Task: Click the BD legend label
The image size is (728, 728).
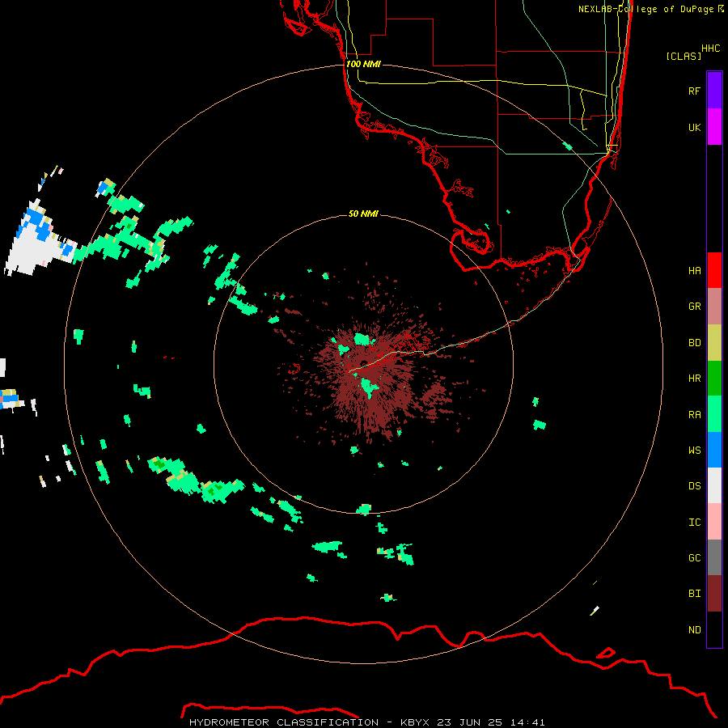Action: click(694, 343)
